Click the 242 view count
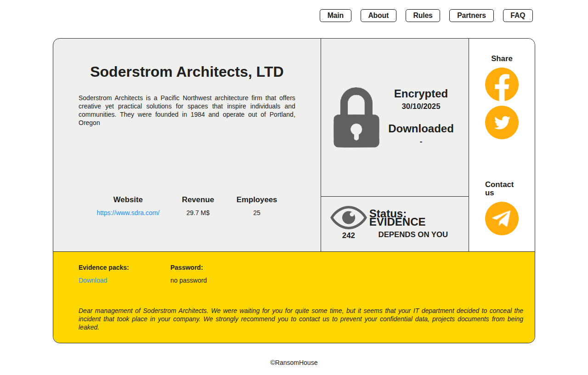 point(349,235)
